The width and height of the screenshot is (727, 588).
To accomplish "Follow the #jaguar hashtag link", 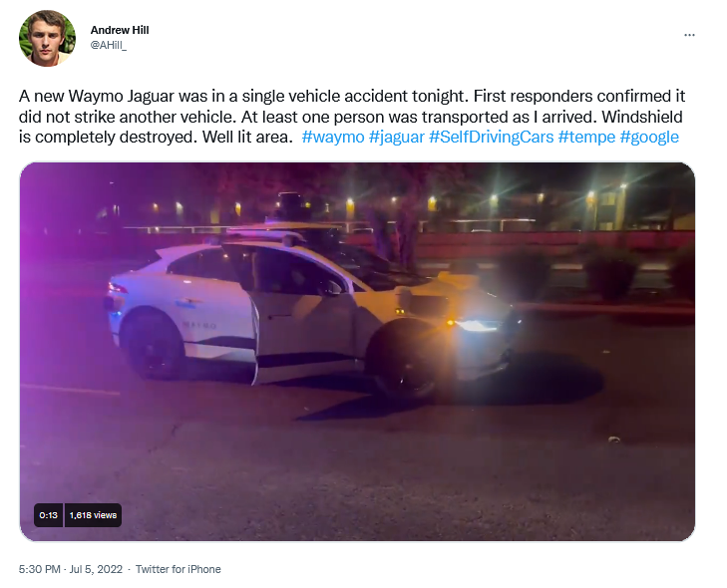I will point(397,138).
